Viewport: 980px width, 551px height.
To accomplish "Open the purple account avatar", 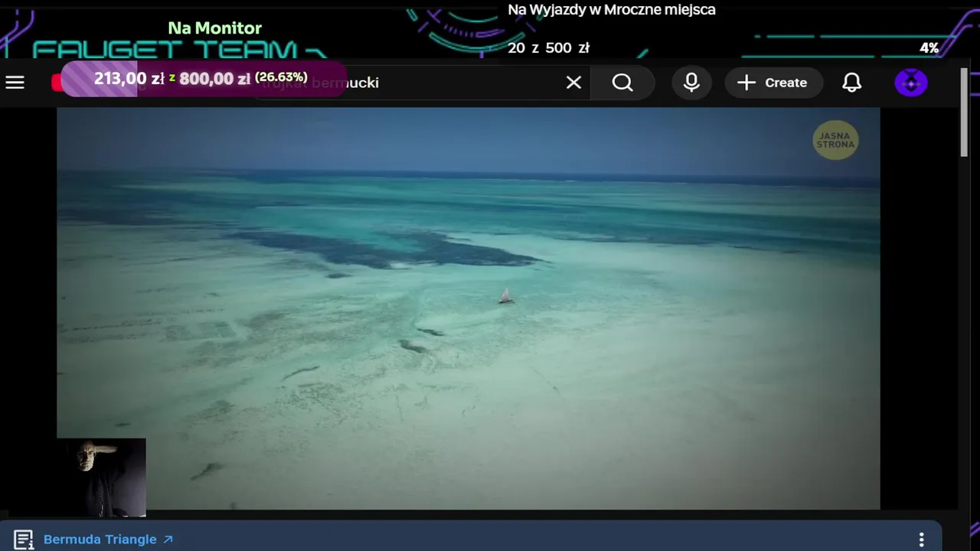I will click(911, 83).
